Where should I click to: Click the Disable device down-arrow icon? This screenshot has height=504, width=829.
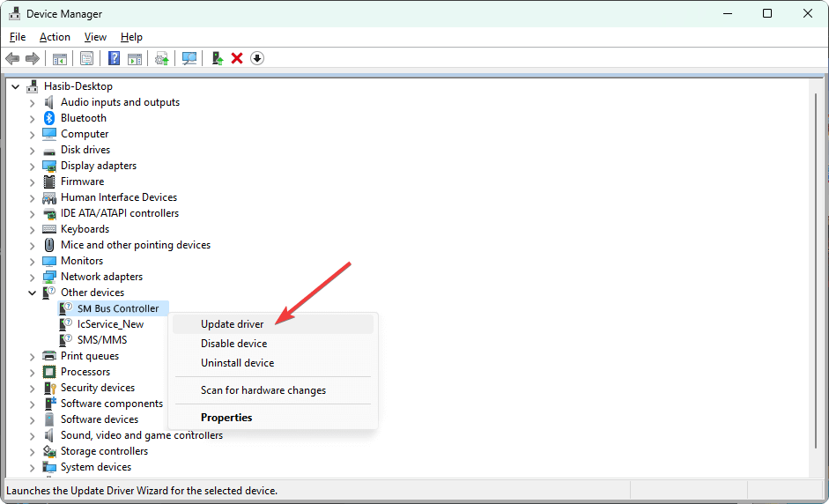click(x=257, y=58)
